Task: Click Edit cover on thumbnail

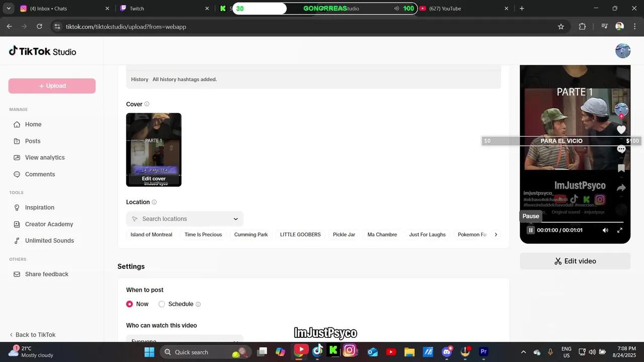Action: pyautogui.click(x=153, y=178)
